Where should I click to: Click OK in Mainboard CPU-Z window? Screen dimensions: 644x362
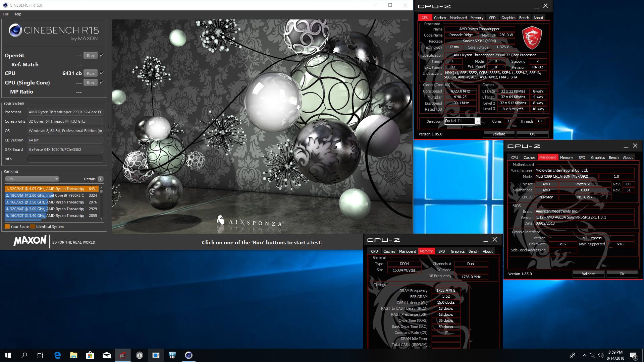[x=622, y=274]
